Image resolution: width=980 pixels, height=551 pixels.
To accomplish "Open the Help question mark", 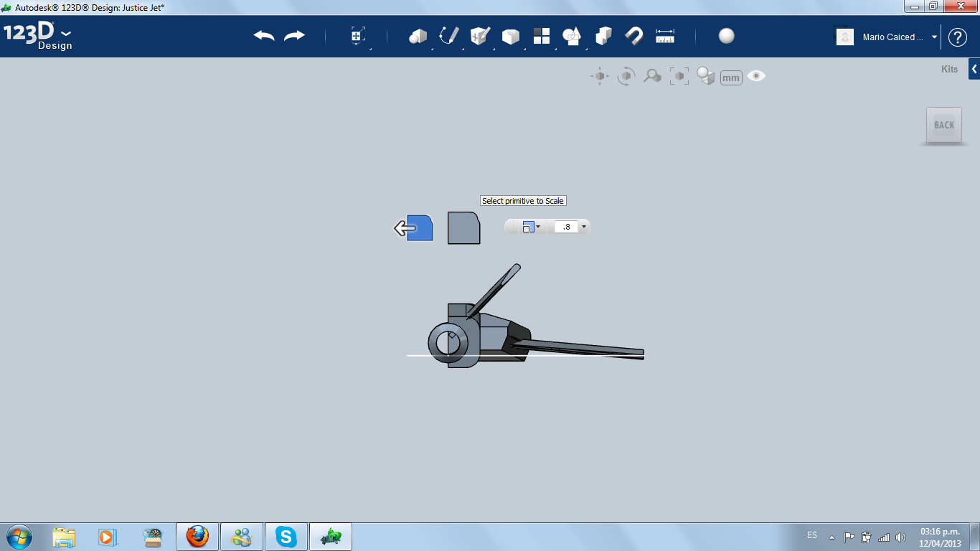I will [958, 37].
